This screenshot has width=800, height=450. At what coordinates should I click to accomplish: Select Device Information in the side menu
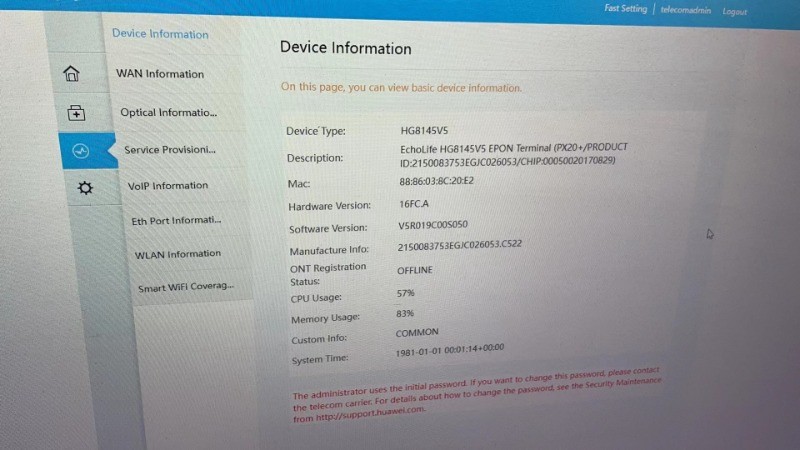coord(160,34)
